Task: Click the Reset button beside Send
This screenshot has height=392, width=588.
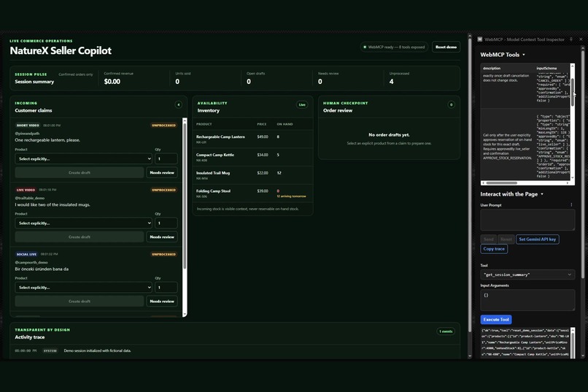Action: pos(506,239)
